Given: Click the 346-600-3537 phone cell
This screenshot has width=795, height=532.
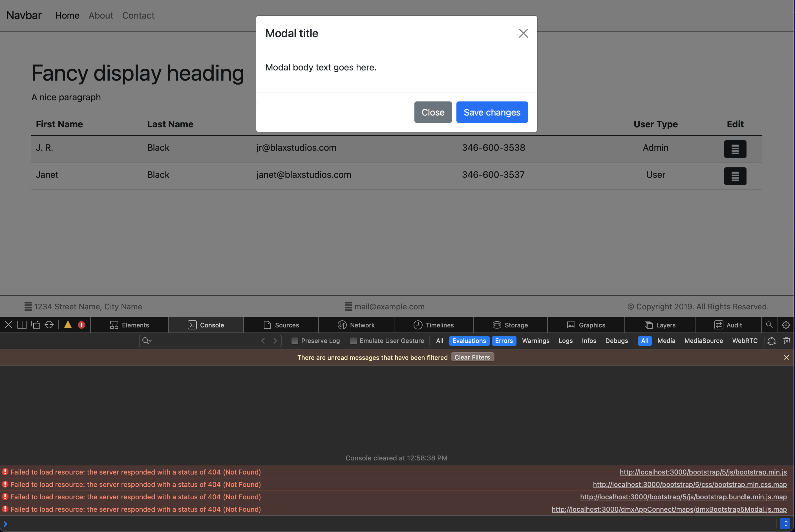Looking at the screenshot, I should [x=493, y=175].
